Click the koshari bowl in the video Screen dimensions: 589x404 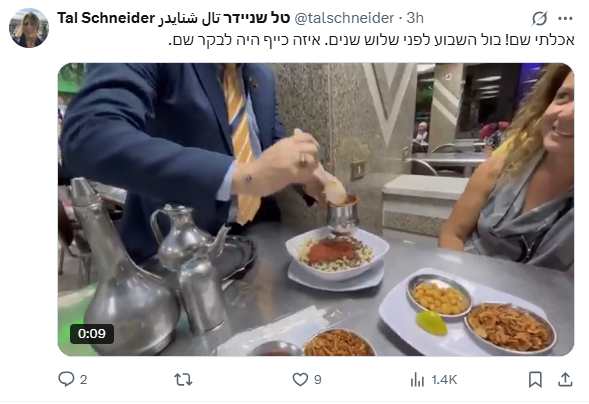tap(337, 254)
